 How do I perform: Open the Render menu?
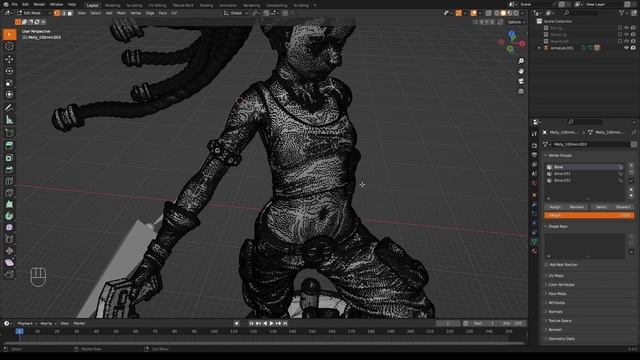pyautogui.click(x=39, y=4)
